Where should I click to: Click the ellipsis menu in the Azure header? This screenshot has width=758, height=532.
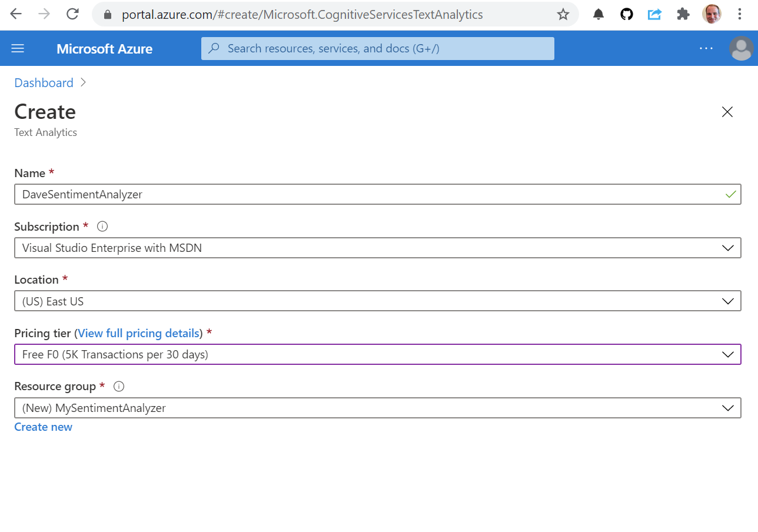(706, 48)
